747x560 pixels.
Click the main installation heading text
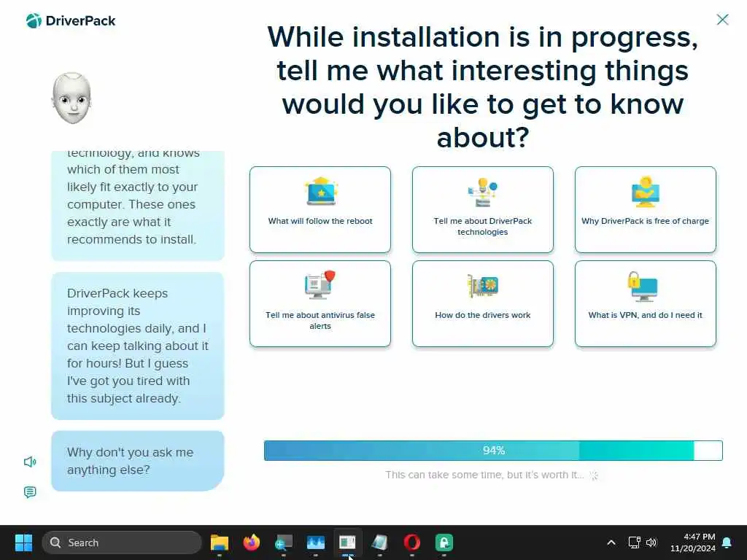(x=483, y=87)
